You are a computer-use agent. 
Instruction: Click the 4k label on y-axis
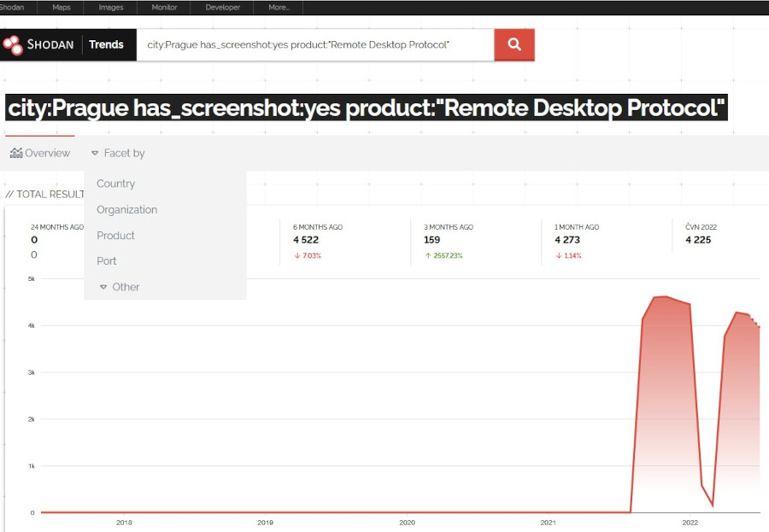pos(32,325)
